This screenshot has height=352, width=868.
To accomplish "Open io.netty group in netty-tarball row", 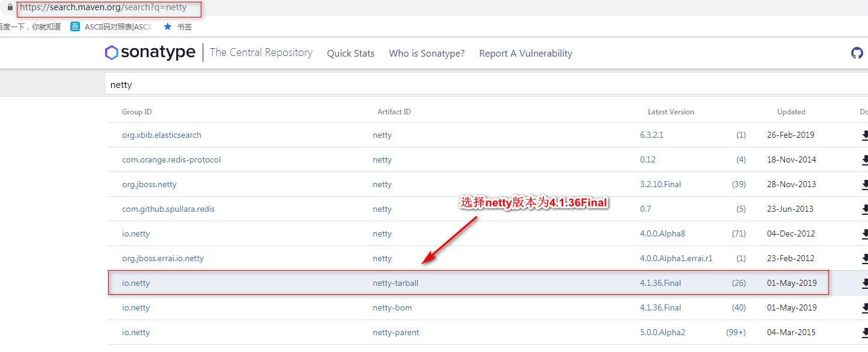I will [136, 283].
